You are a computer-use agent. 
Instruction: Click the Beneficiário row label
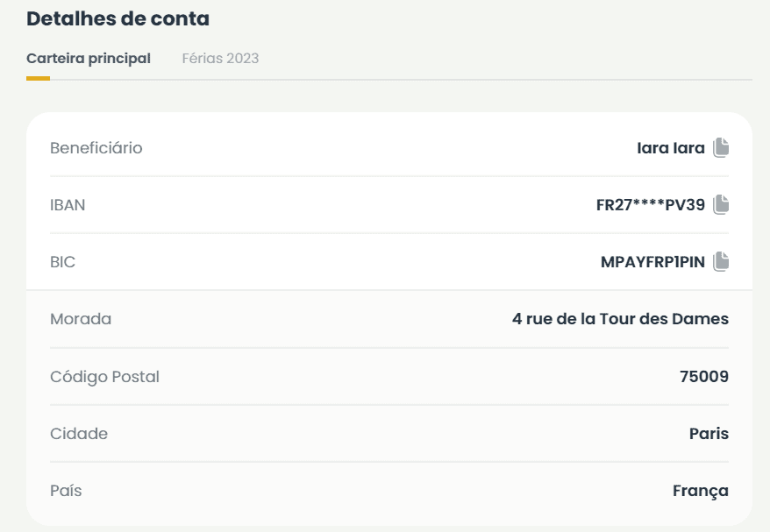[x=96, y=148]
